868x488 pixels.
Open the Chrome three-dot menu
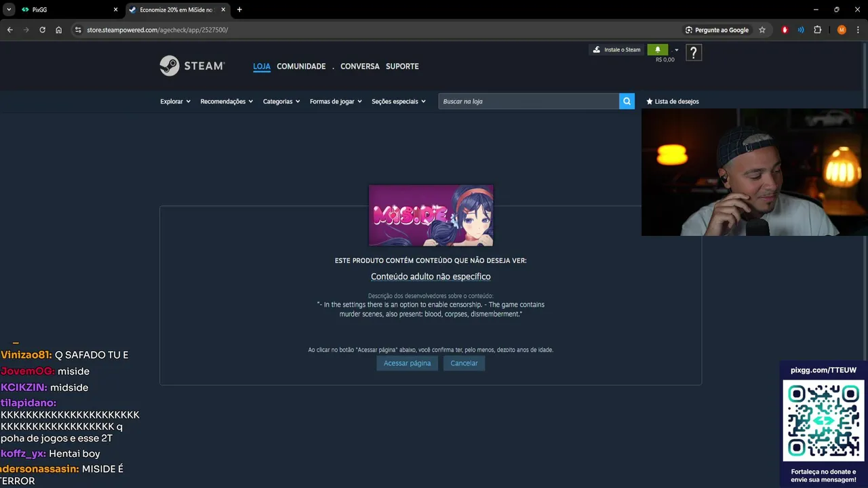[x=858, y=30]
